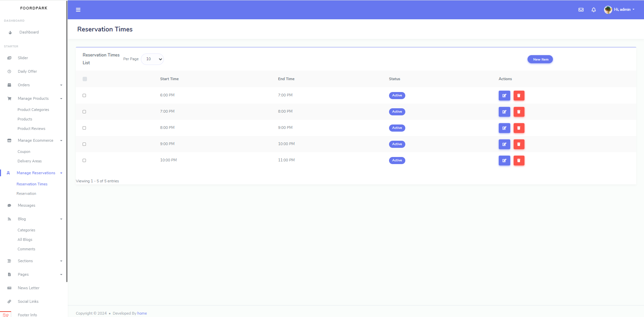Click the sidebar vertical scrollbar

coord(67,141)
